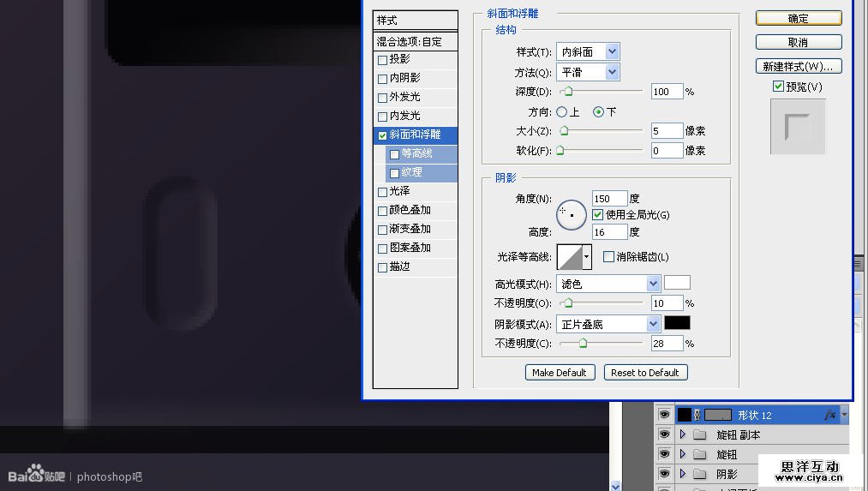Click the layer style preview thumbnail

(x=798, y=127)
